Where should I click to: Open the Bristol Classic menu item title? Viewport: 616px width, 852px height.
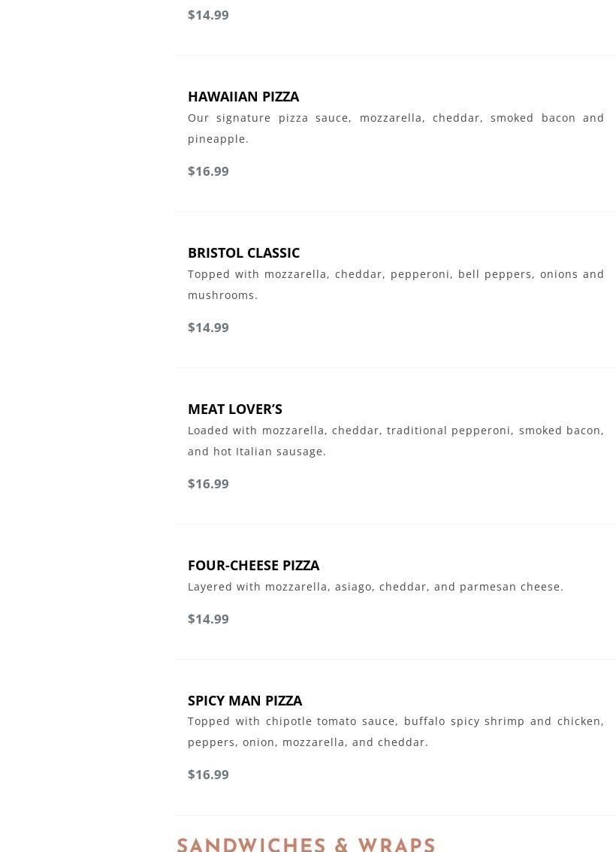click(243, 252)
